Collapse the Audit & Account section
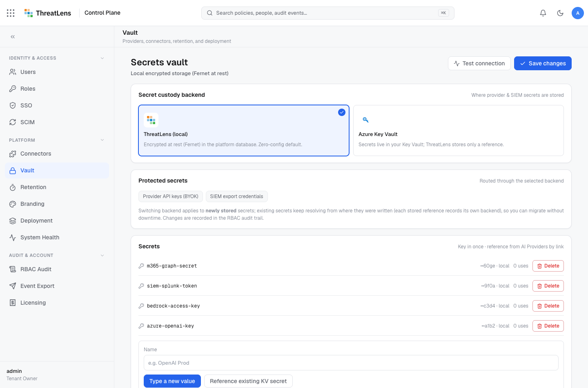Viewport: 588px width, 388px height. pyautogui.click(x=102, y=255)
